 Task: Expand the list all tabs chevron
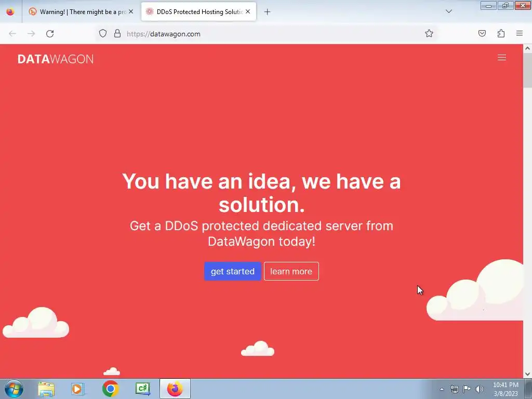(x=449, y=11)
